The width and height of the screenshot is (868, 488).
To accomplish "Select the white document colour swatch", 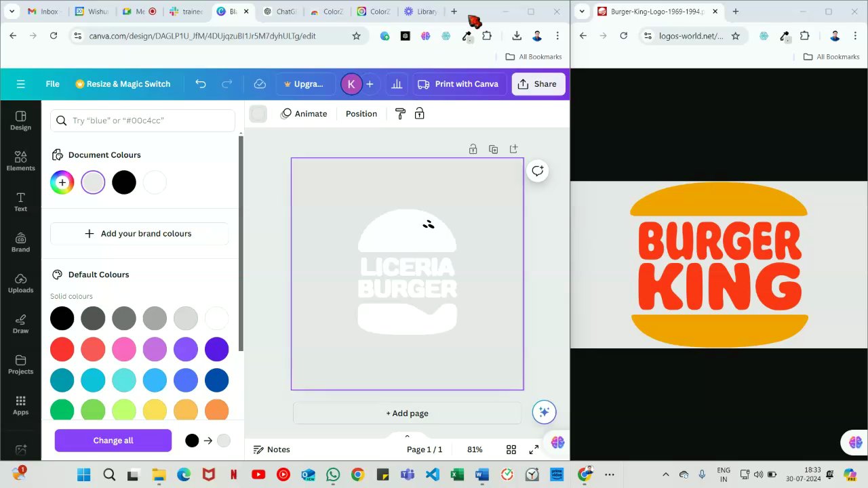I will coord(155,182).
